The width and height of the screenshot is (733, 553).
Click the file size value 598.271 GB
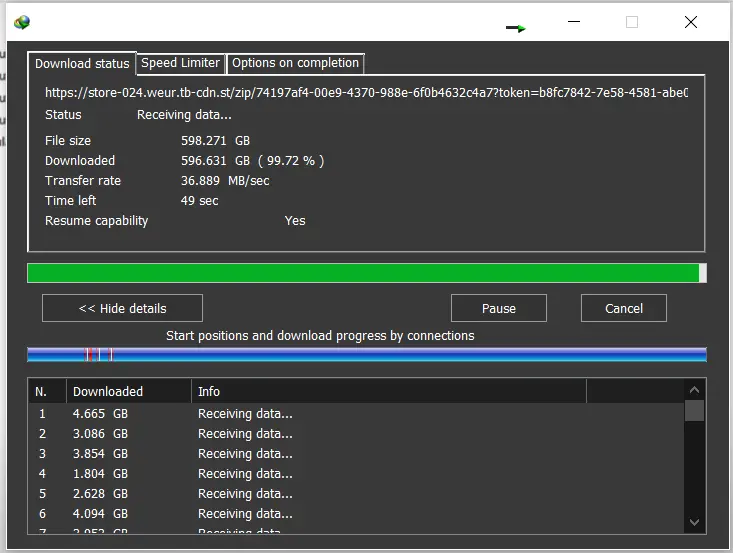[216, 141]
